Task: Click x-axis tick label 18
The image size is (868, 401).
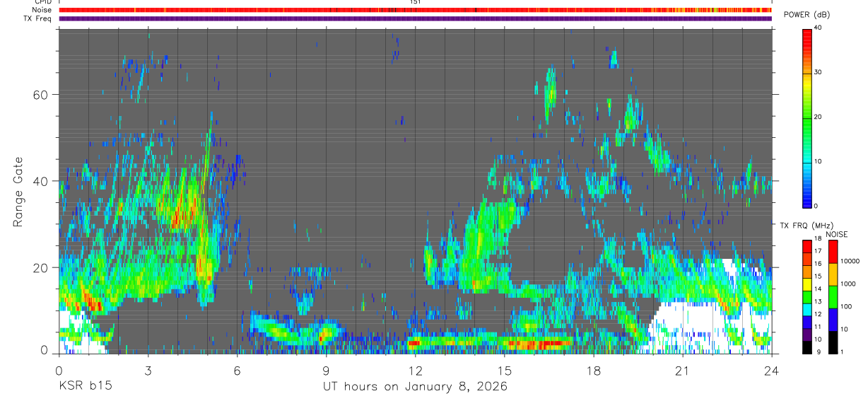Action: coord(593,370)
